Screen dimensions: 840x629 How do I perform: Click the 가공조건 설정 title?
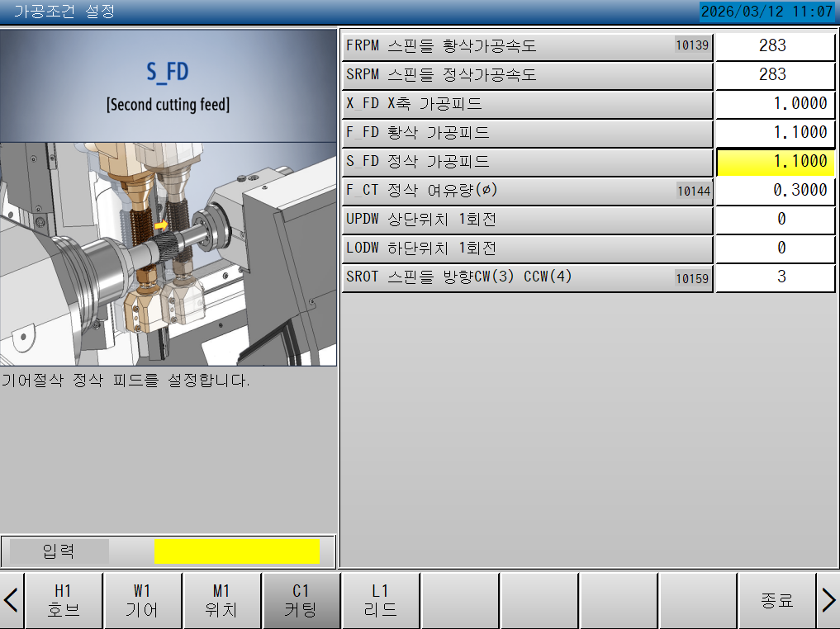[64, 12]
